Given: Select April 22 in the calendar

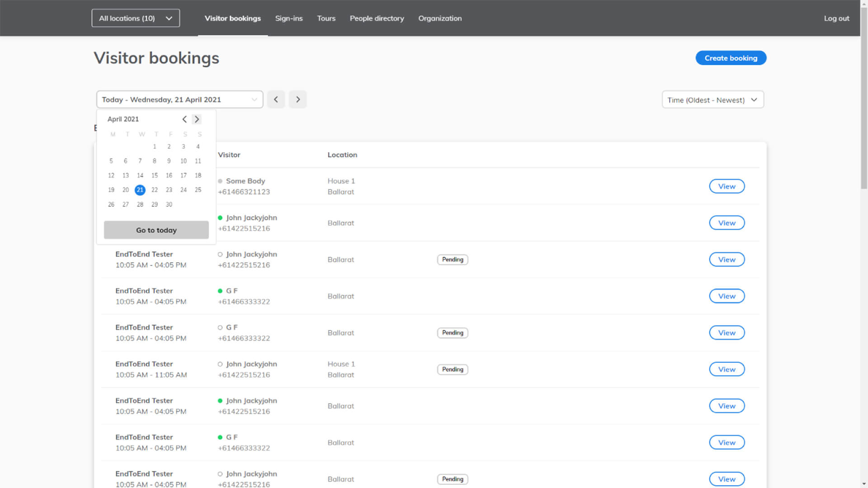Looking at the screenshot, I should pyautogui.click(x=155, y=190).
